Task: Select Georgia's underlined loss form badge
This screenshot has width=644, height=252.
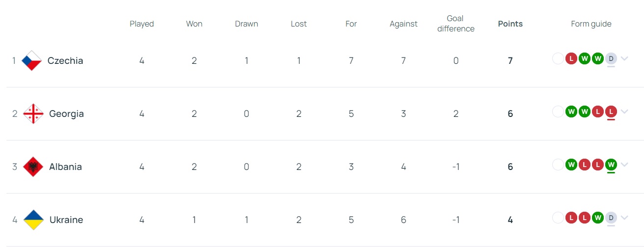Action: tap(611, 112)
